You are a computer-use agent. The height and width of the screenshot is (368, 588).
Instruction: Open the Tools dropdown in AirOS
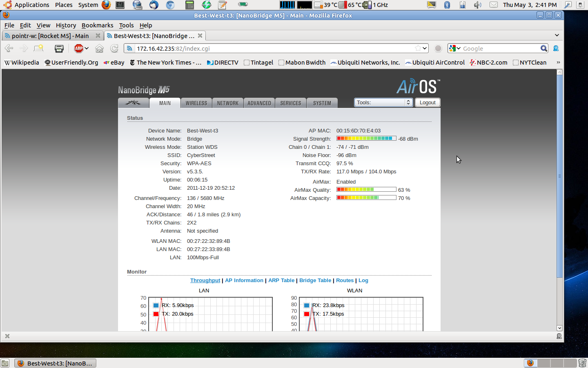(x=383, y=103)
